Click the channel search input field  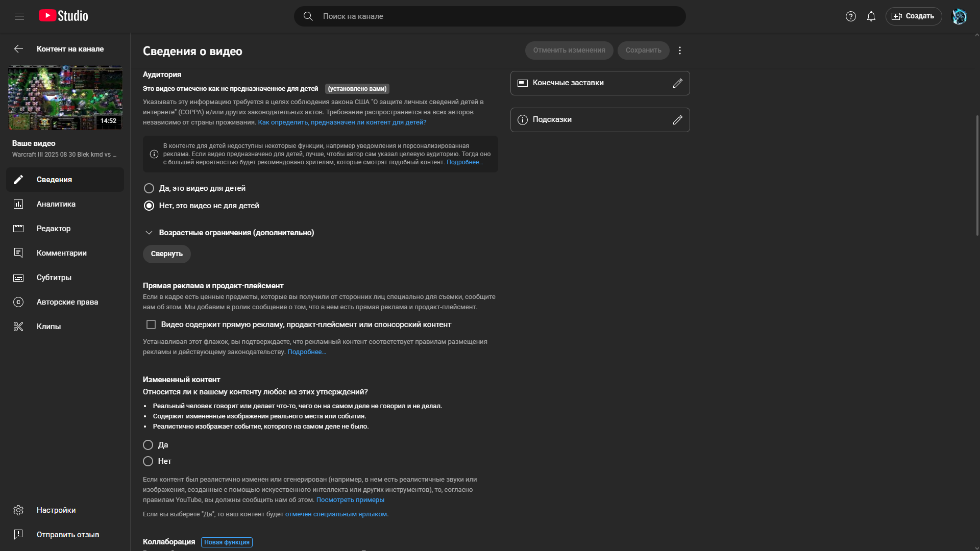[x=490, y=16]
